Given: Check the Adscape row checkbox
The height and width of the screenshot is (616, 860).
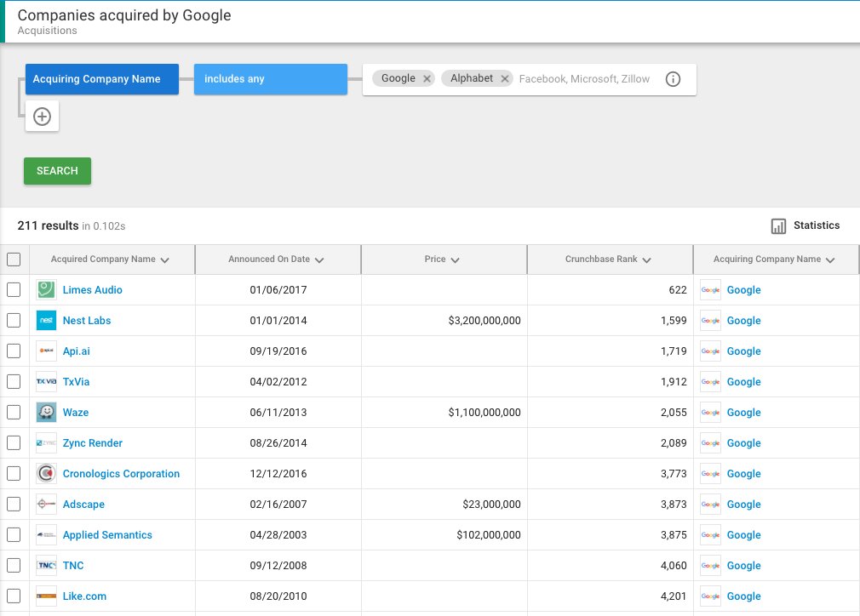Looking at the screenshot, I should [14, 505].
